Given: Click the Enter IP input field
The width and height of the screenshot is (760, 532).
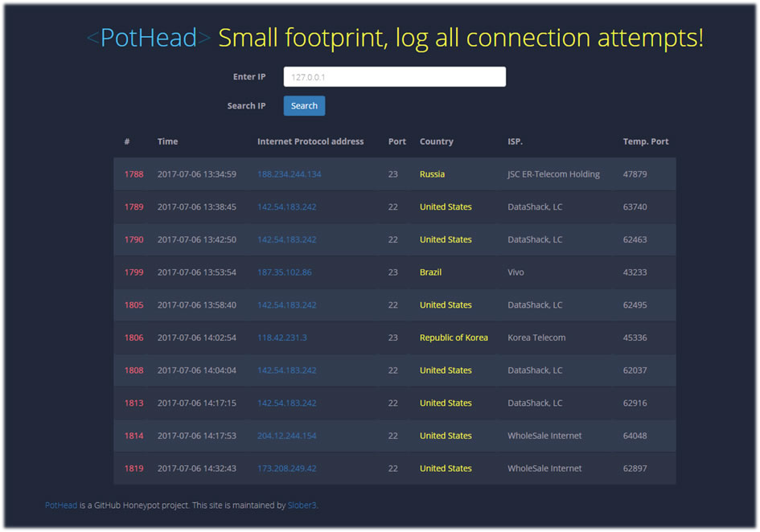Looking at the screenshot, I should point(395,76).
